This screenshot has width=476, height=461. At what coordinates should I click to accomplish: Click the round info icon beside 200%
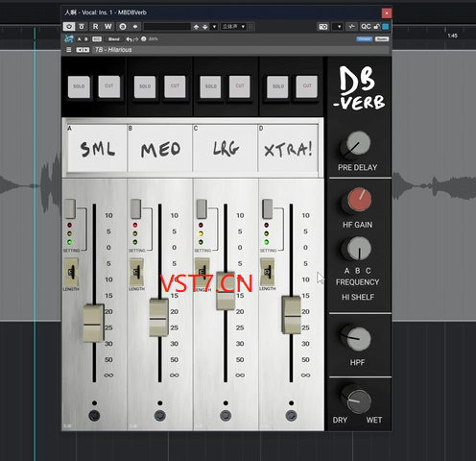(x=144, y=38)
